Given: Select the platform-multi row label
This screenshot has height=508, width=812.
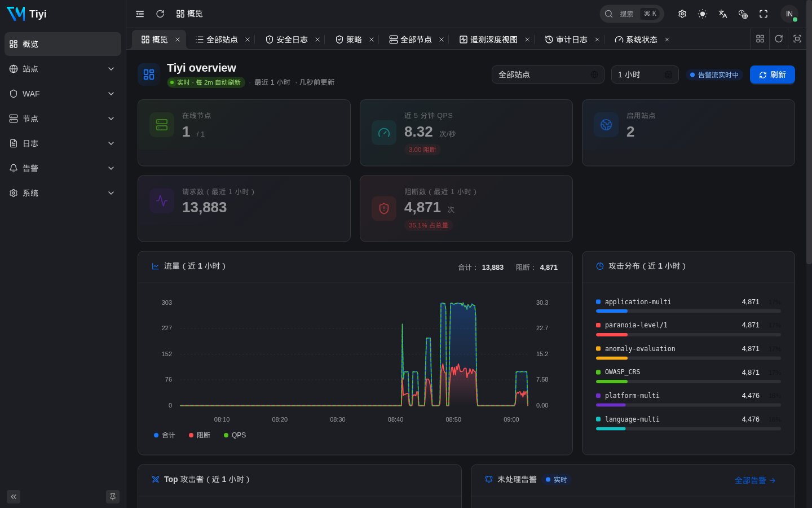Looking at the screenshot, I should [x=632, y=396].
